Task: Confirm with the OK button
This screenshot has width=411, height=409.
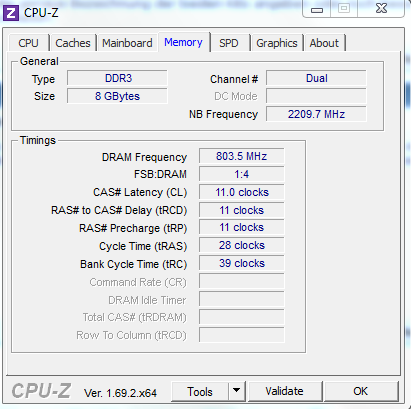Action: (361, 391)
